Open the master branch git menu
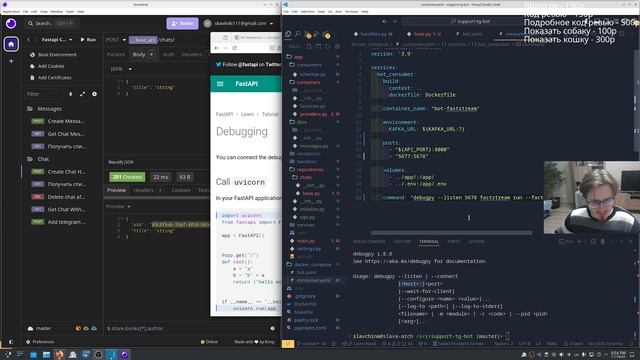640x360 pixels. (40, 328)
